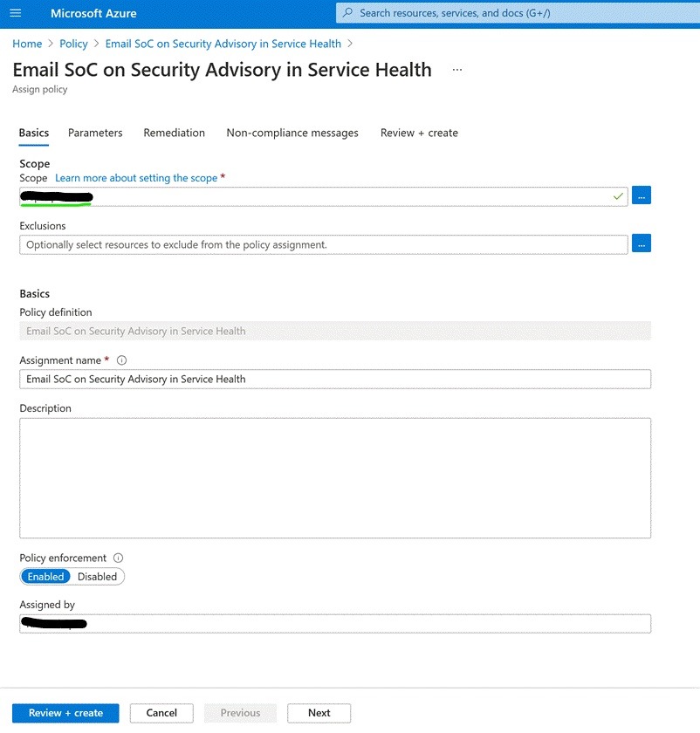The width and height of the screenshot is (700, 733).
Task: Navigate to Policy in the breadcrumb
Action: (73, 44)
